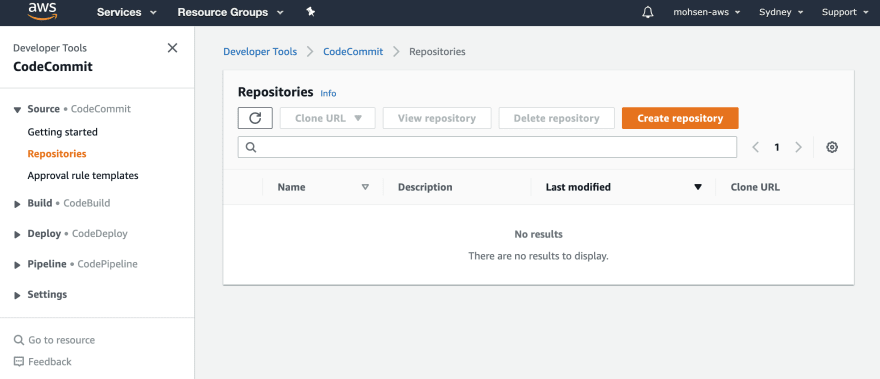Close the Developer Tools sidebar
The height and width of the screenshot is (379, 880).
click(172, 48)
